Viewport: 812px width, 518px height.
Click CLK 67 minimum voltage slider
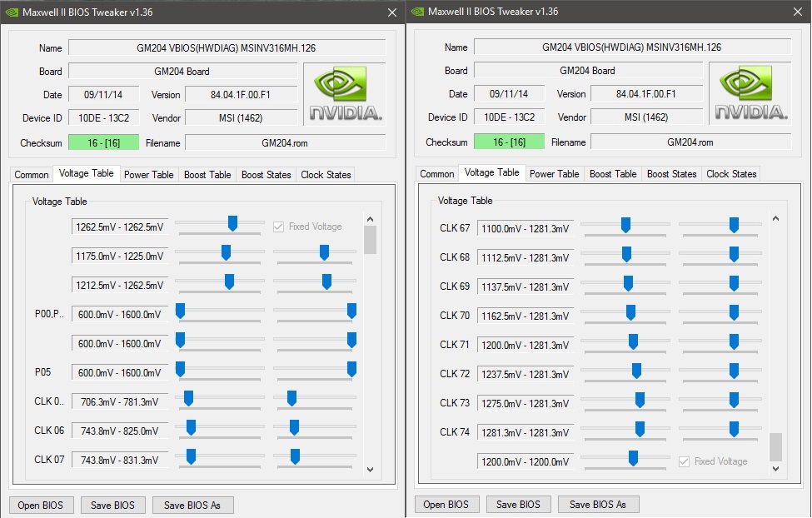click(x=625, y=226)
